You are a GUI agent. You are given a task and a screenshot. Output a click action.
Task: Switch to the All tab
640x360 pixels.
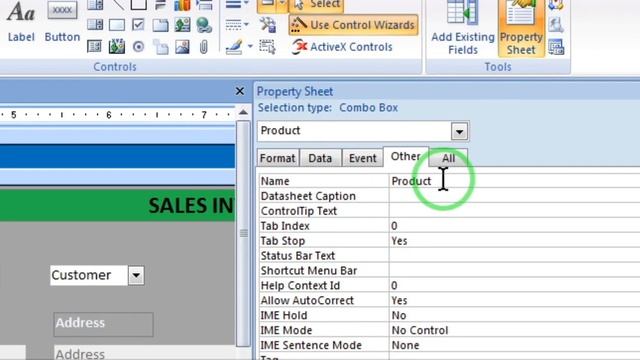[448, 158]
